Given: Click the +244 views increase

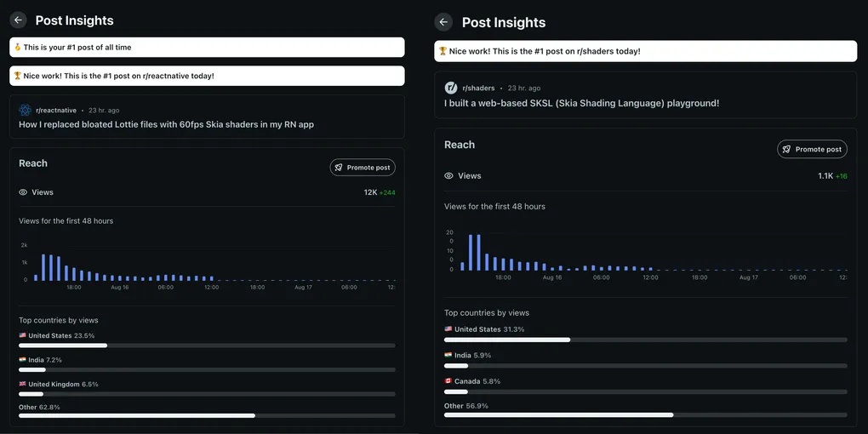Looking at the screenshot, I should click(x=387, y=192).
